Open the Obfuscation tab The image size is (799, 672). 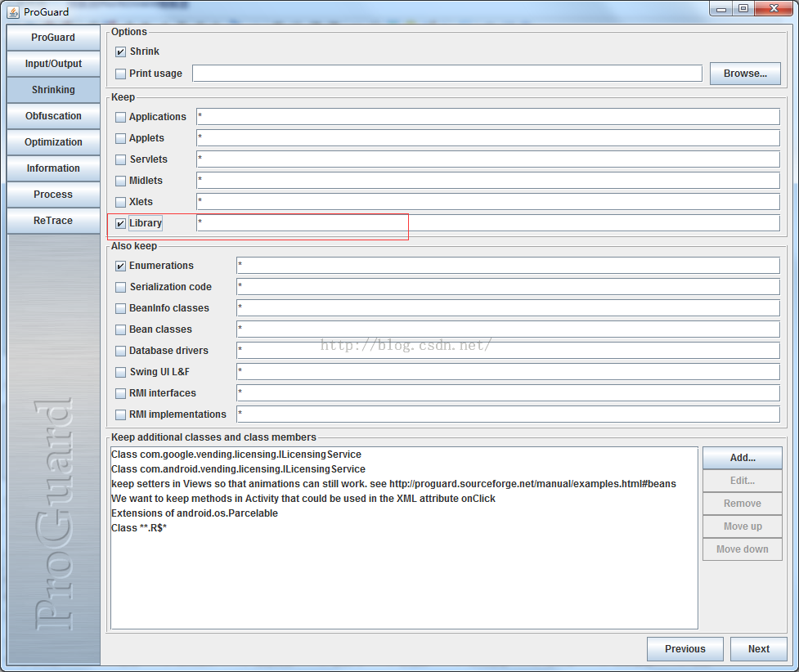[53, 116]
